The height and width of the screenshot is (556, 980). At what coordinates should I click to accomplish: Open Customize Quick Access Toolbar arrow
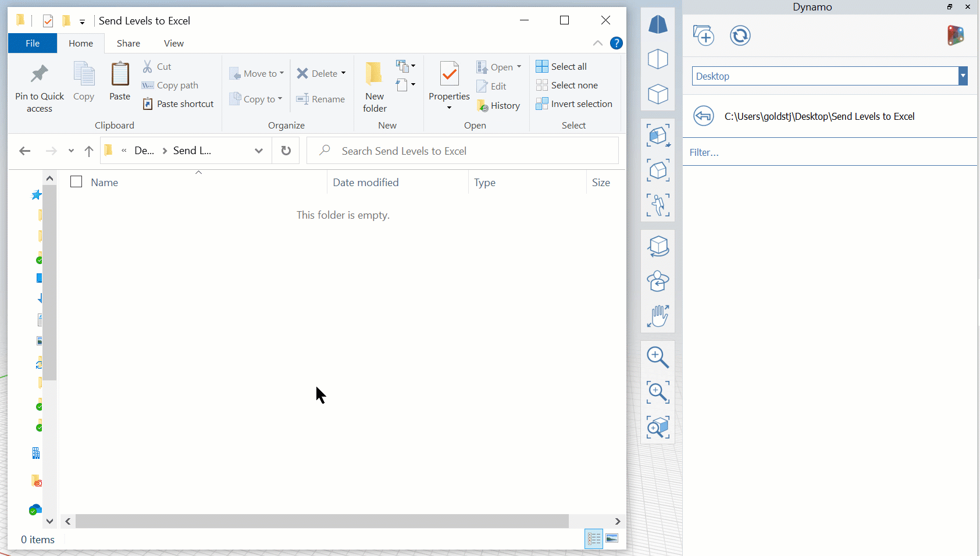tap(83, 22)
